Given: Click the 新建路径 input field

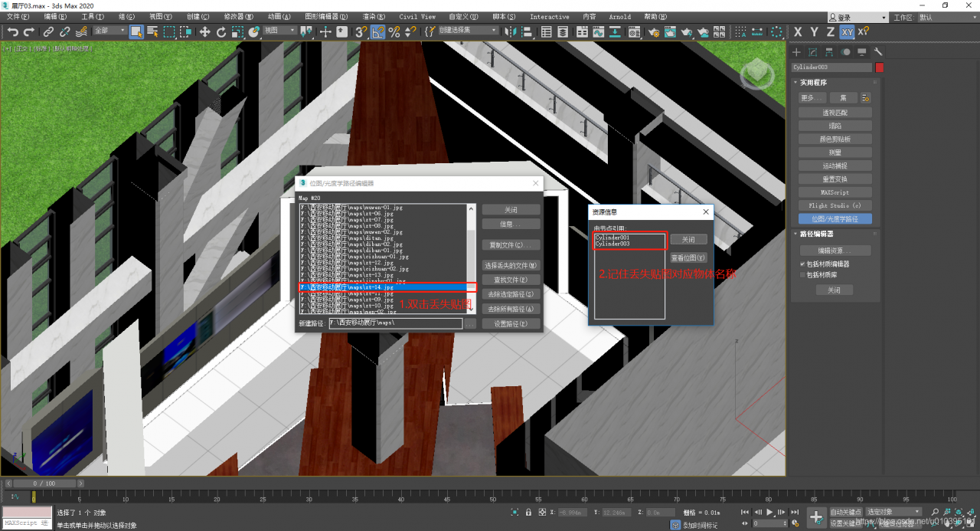Looking at the screenshot, I should [395, 323].
